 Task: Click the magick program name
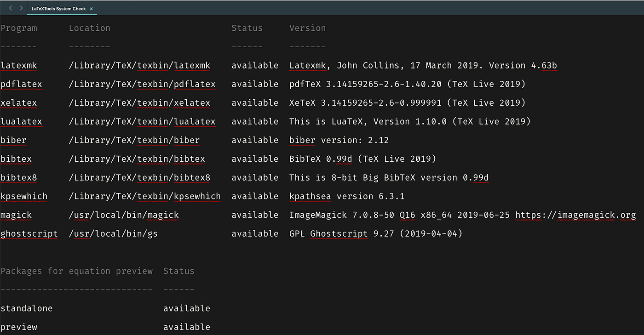click(16, 215)
